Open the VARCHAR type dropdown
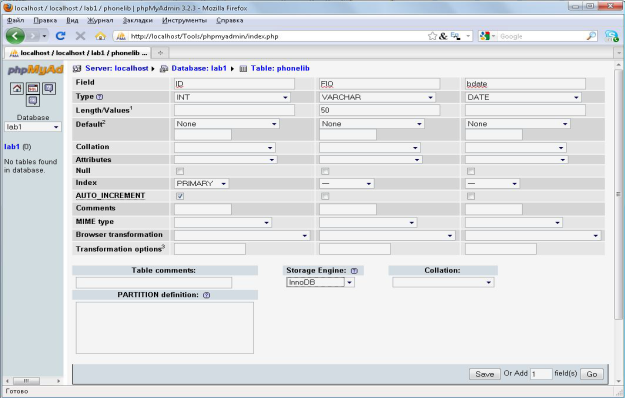 tap(377, 97)
